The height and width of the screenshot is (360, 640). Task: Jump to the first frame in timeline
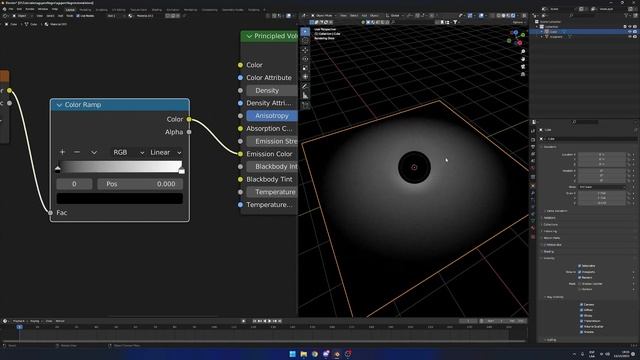[x=254, y=321]
